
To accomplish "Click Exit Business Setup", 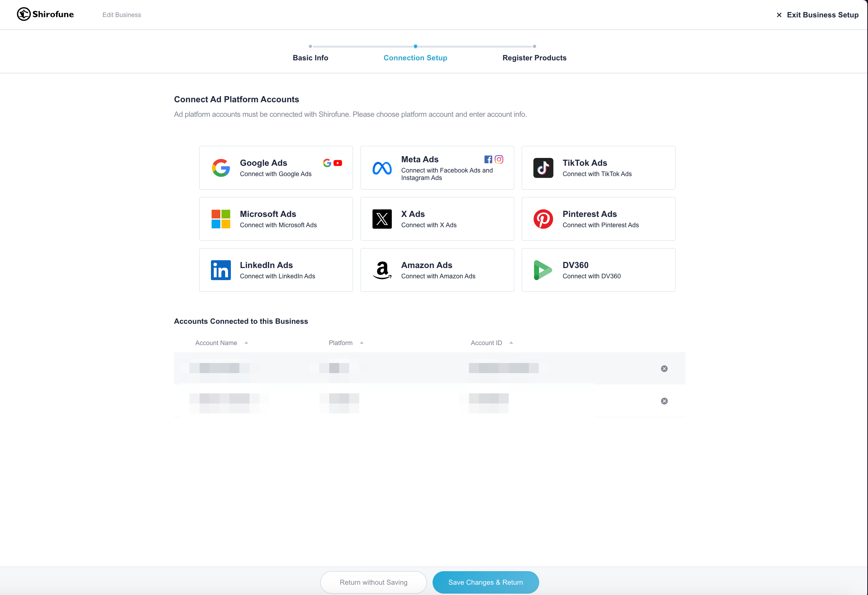I will [x=822, y=15].
